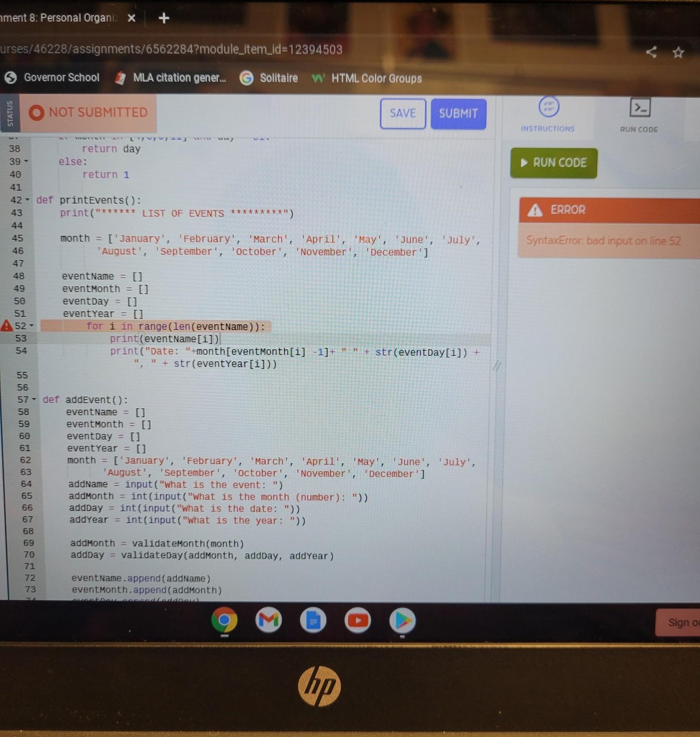
Task: Click the Sign out button
Action: (x=678, y=622)
